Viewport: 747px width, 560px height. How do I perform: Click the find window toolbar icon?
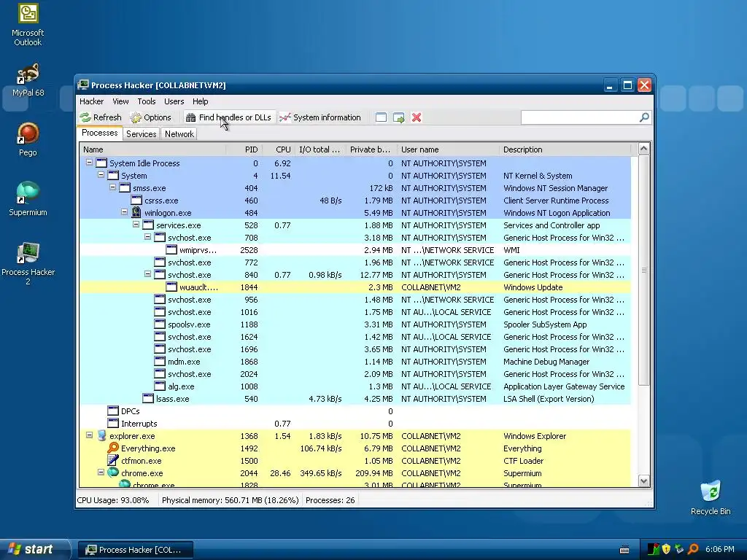pos(381,117)
